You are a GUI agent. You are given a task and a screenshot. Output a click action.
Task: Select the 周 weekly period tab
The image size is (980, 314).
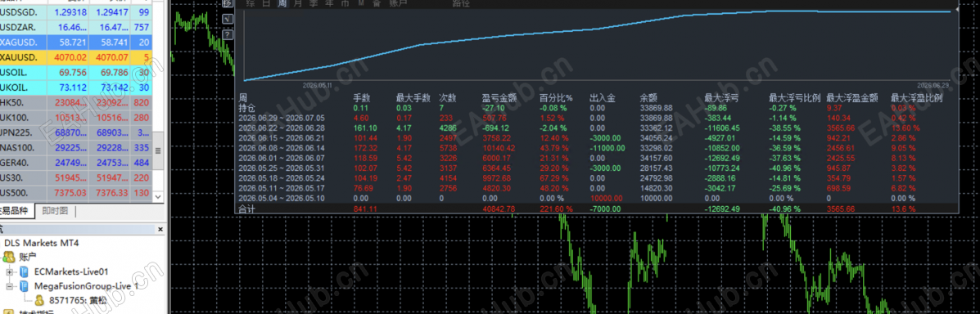tap(282, 4)
